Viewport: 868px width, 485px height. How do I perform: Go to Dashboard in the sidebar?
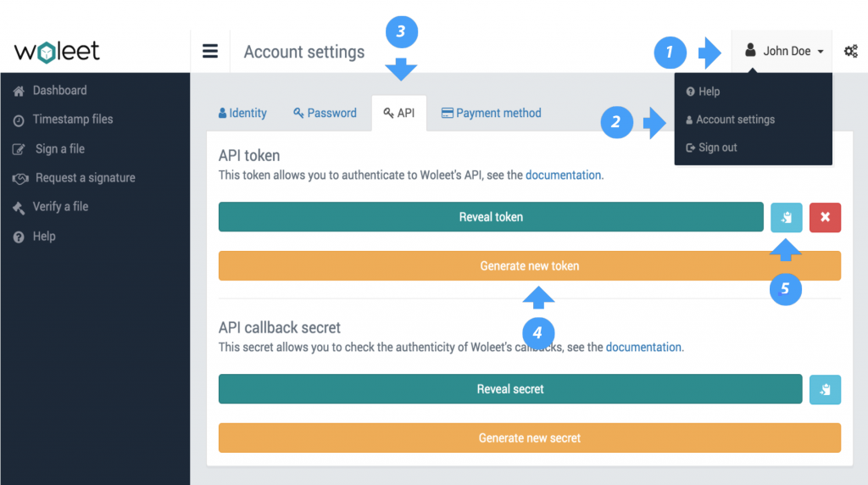[x=60, y=90]
